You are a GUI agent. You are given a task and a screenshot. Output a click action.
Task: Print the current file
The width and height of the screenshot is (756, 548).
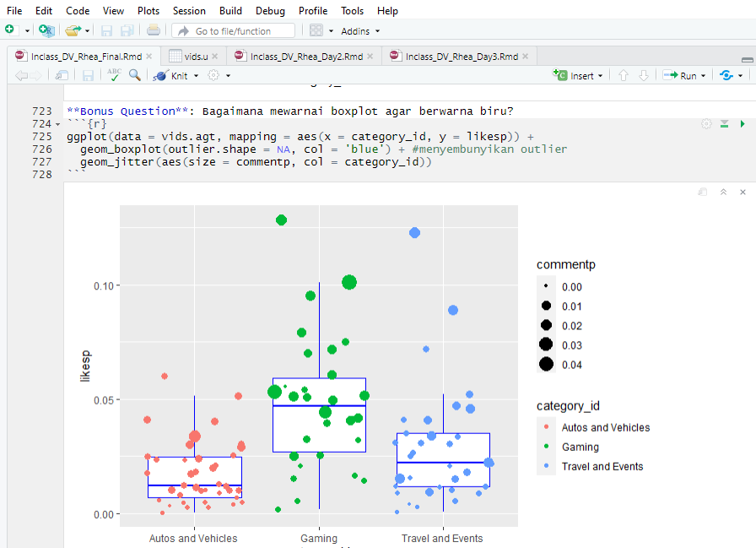pos(152,30)
